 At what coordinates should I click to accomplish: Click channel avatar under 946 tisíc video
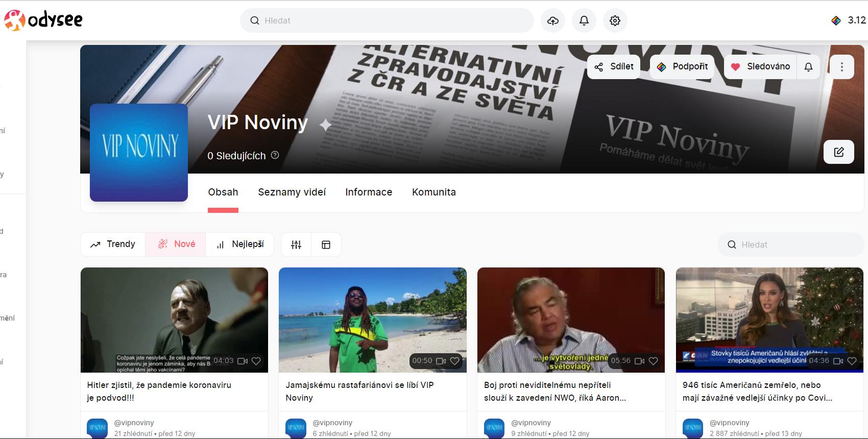(693, 428)
